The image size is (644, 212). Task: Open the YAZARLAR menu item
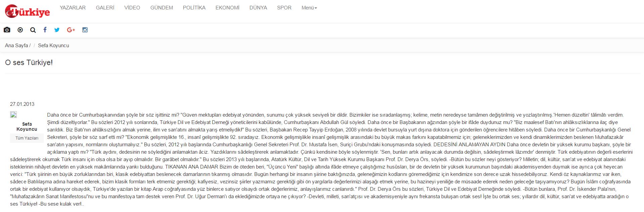coord(73,8)
